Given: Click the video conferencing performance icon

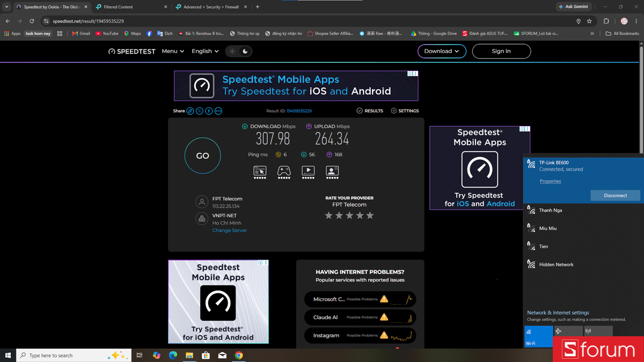Looking at the screenshot, I should [332, 172].
